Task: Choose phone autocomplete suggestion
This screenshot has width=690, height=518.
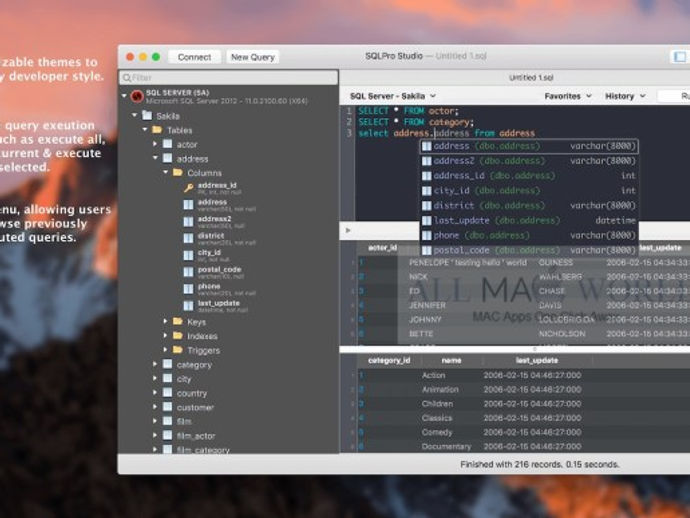Action: click(529, 235)
